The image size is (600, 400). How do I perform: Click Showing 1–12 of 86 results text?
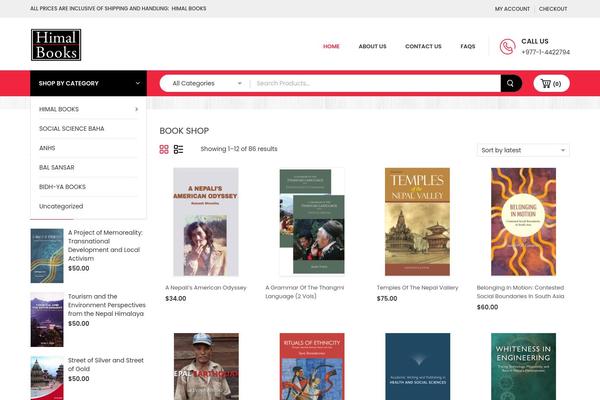point(239,149)
